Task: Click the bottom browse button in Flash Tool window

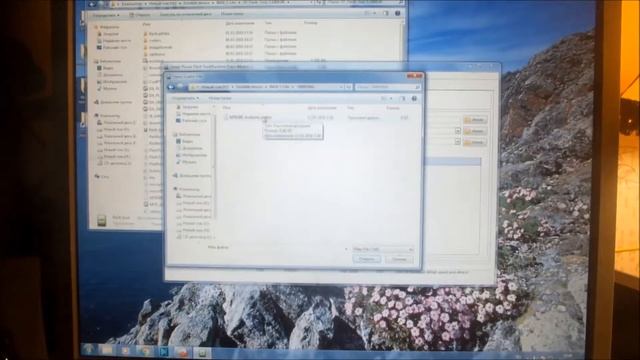Action: (x=475, y=142)
